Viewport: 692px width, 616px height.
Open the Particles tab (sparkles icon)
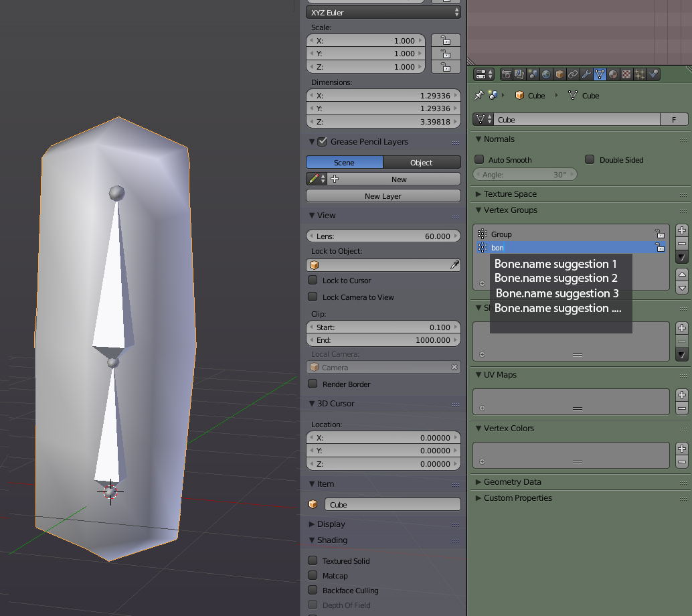[x=640, y=74]
